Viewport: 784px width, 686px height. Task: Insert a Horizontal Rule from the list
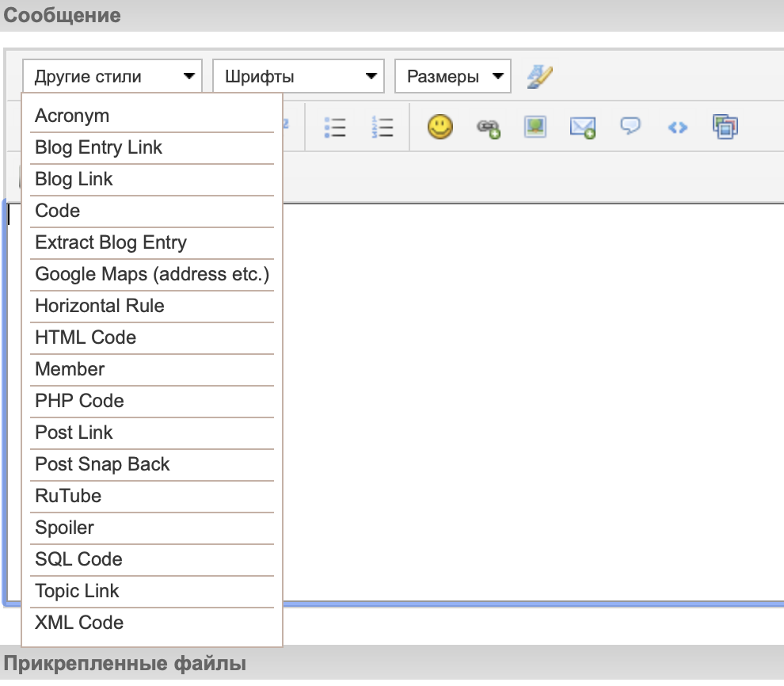click(152, 306)
